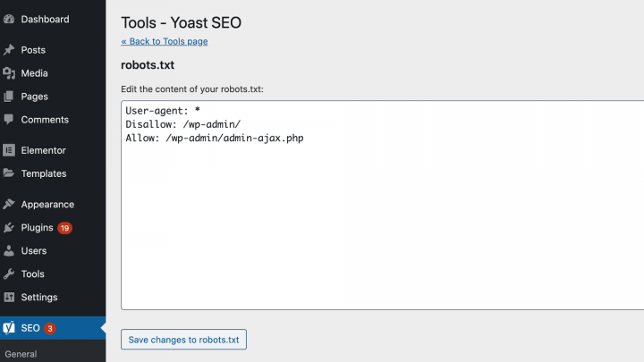Click the Plugins plug icon
644x362 pixels.
click(x=9, y=228)
